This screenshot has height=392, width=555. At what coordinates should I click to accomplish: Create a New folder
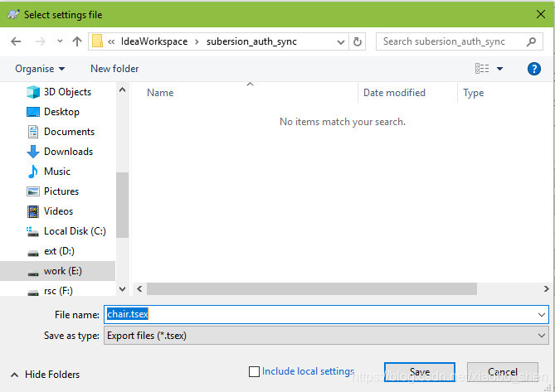pyautogui.click(x=114, y=69)
